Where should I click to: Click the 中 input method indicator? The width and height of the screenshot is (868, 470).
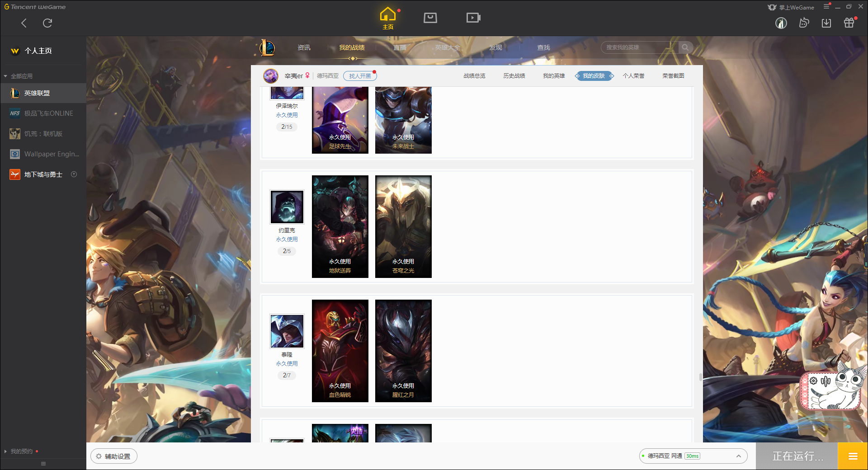[826, 381]
